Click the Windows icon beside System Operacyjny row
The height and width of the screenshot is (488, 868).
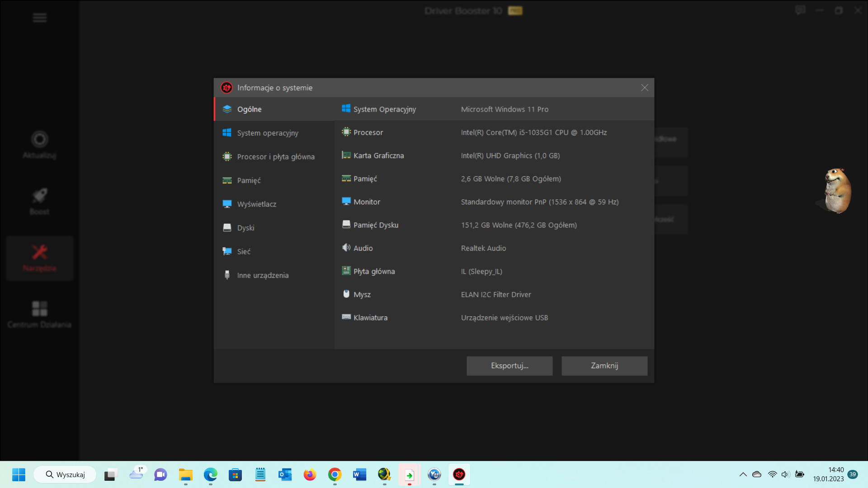(x=346, y=108)
